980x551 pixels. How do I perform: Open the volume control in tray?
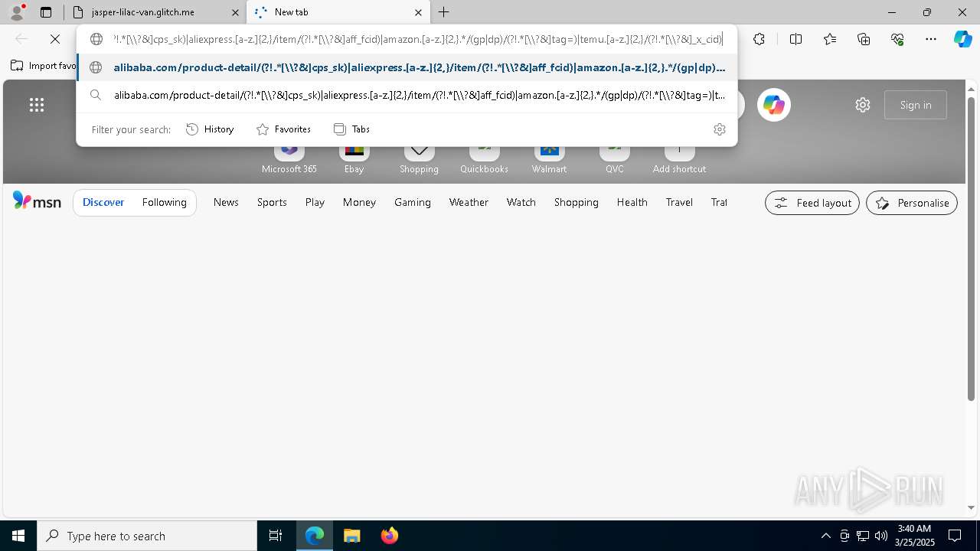click(x=881, y=536)
